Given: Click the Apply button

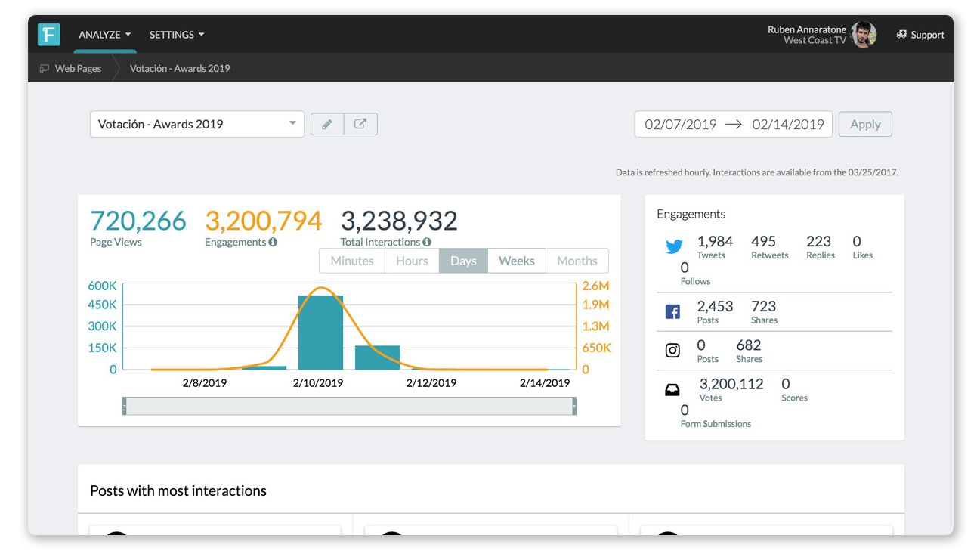Looking at the screenshot, I should pyautogui.click(x=865, y=125).
